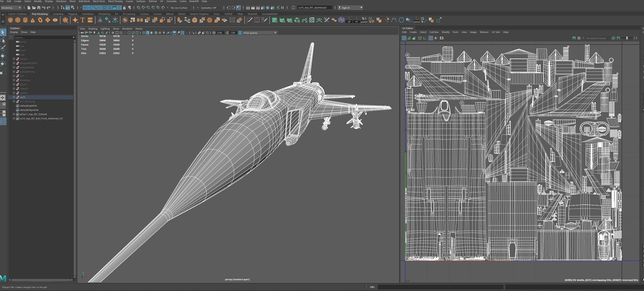Click the Symmetry: Off button
The height and width of the screenshot is (291, 644).
(x=209, y=8)
